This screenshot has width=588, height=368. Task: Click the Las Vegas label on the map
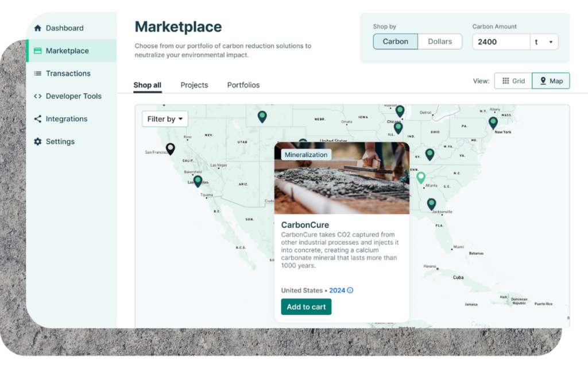pyautogui.click(x=219, y=165)
